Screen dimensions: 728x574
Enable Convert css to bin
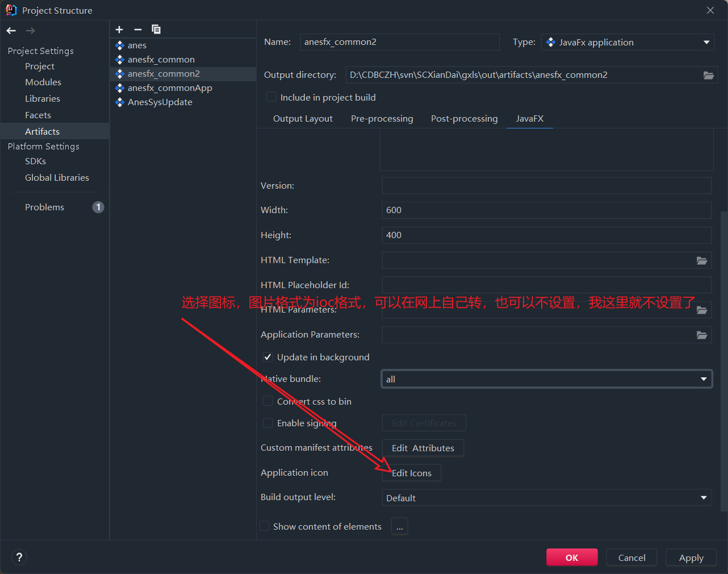pos(267,401)
